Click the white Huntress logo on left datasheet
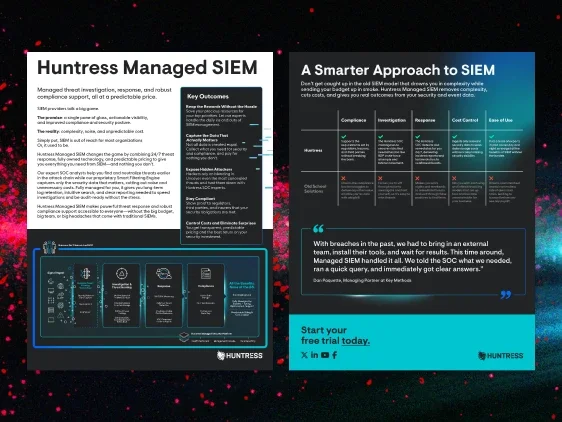562x422 pixels. click(239, 355)
